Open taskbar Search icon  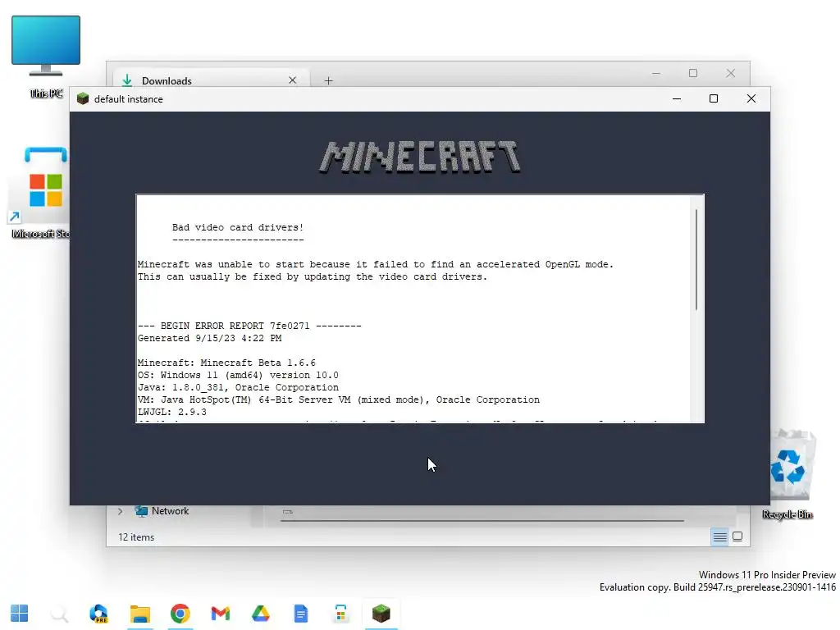pyautogui.click(x=59, y=614)
